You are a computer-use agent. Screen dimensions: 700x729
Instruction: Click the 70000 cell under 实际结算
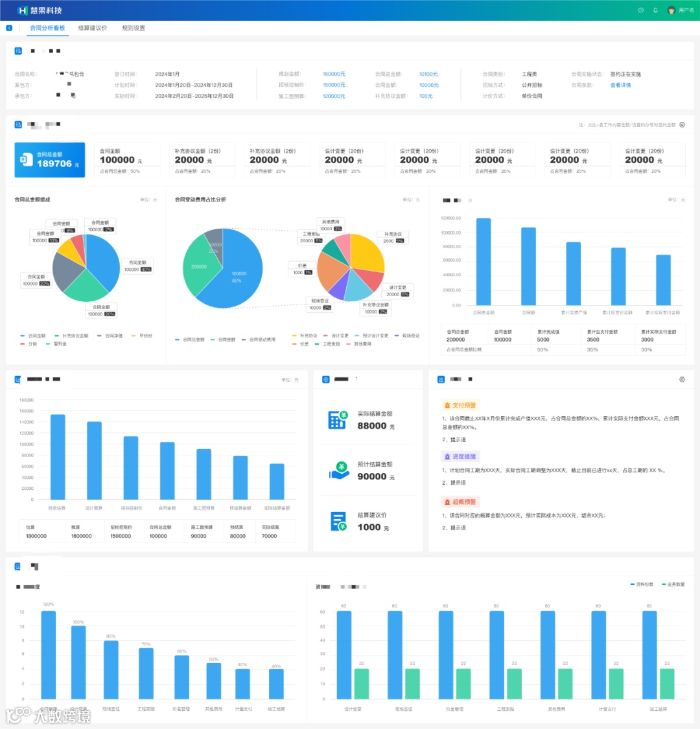[x=269, y=536]
